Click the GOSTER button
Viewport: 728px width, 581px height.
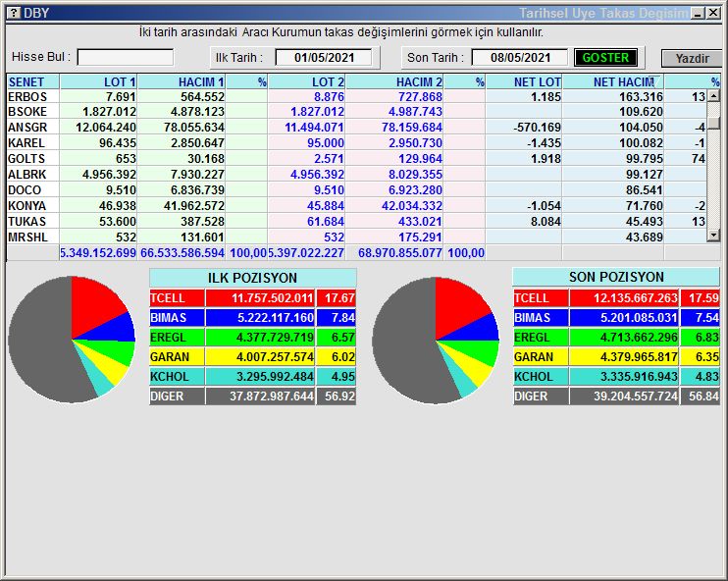605,58
